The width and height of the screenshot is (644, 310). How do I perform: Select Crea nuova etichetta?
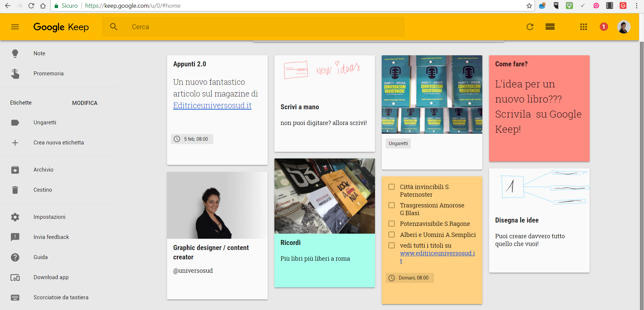click(x=59, y=143)
